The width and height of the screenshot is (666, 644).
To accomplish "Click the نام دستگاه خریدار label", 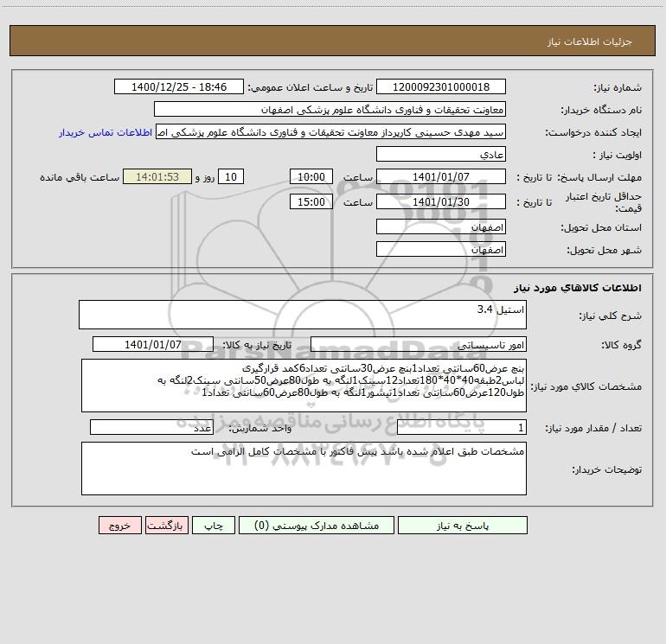I will [x=601, y=110].
